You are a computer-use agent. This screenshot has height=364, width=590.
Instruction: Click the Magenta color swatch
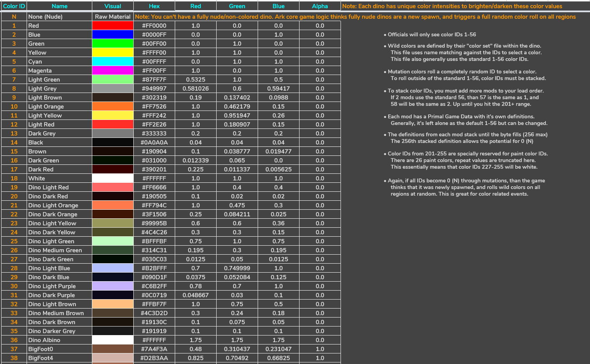113,70
